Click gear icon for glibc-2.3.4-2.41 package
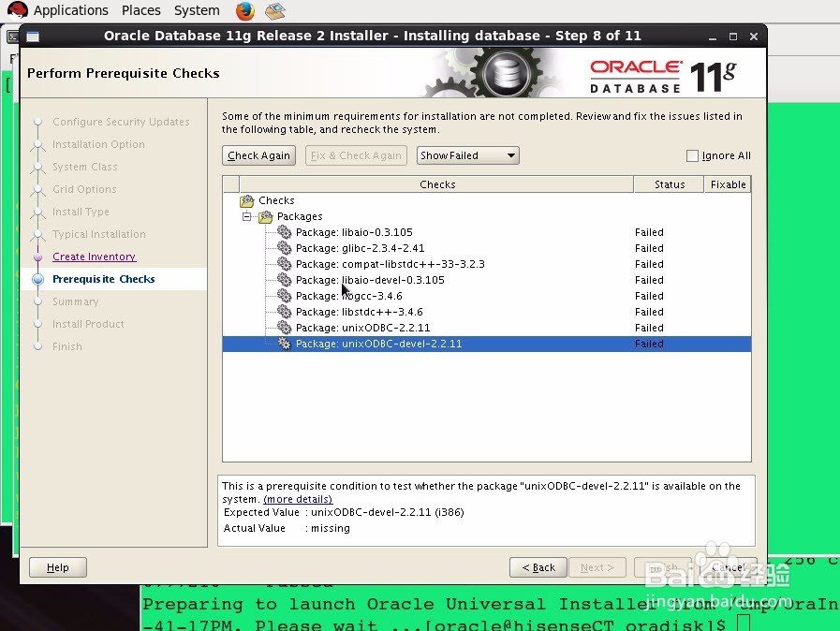 (x=285, y=248)
